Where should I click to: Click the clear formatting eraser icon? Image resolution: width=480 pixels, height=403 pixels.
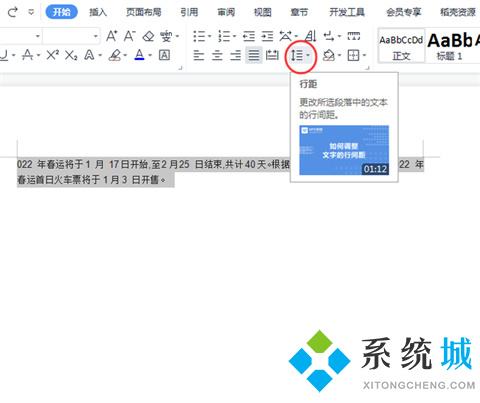pyautogui.click(x=148, y=36)
